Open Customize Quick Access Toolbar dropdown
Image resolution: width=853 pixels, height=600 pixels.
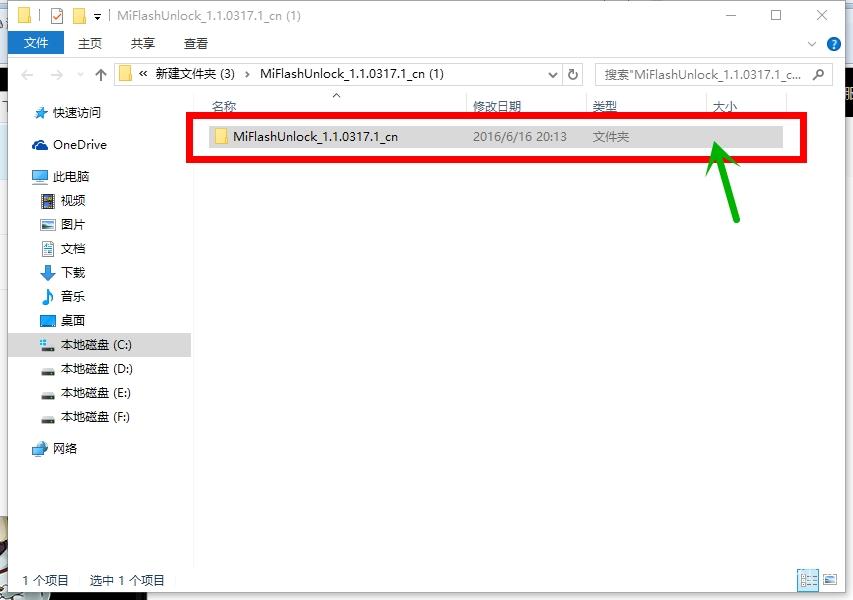tap(97, 17)
